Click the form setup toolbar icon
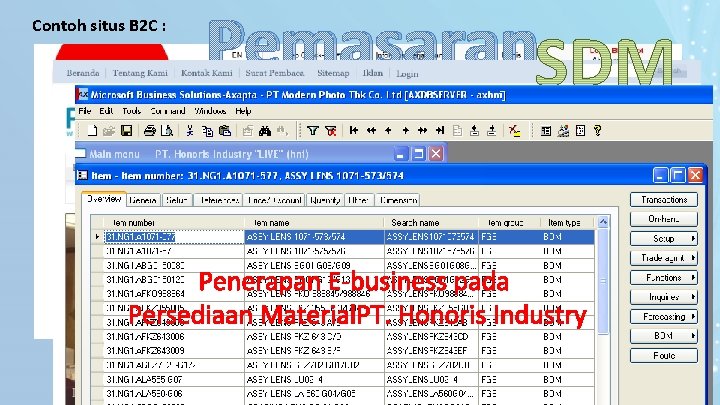720x405 pixels. point(546,131)
